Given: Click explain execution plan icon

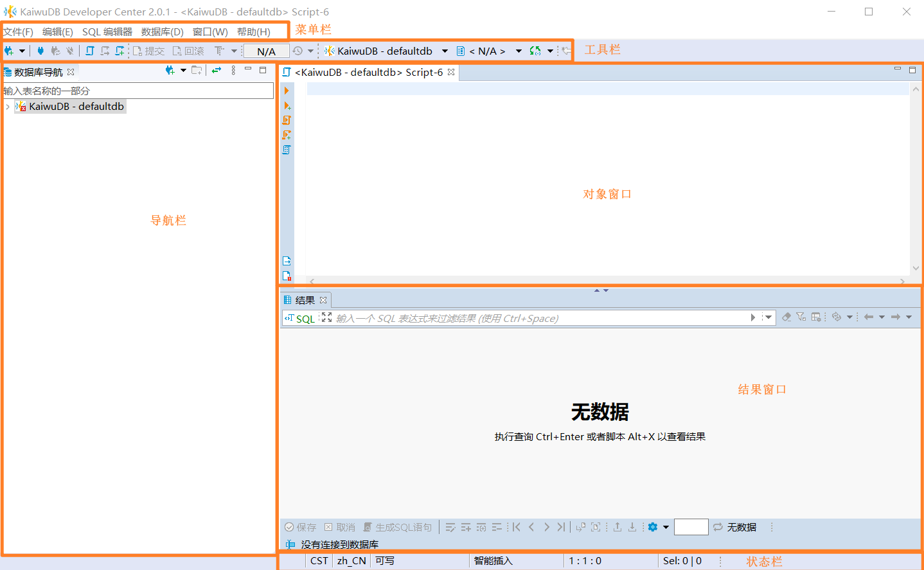Looking at the screenshot, I should [287, 150].
